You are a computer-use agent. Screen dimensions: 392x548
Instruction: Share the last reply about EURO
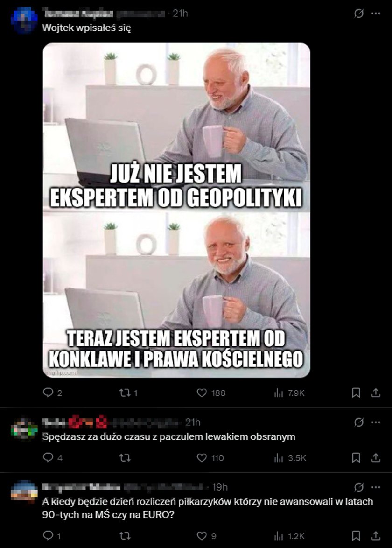pyautogui.click(x=376, y=535)
